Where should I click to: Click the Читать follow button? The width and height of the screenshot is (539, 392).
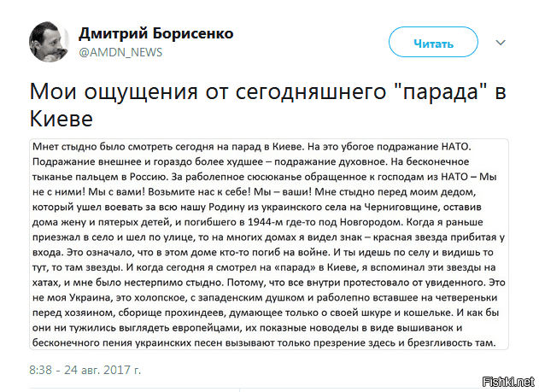[x=433, y=42]
